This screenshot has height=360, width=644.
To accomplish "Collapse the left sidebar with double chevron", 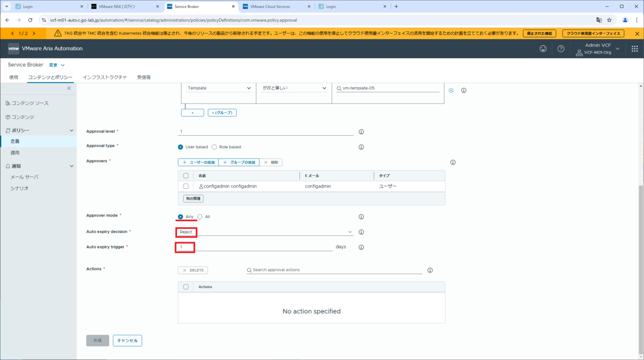I will click(69, 88).
